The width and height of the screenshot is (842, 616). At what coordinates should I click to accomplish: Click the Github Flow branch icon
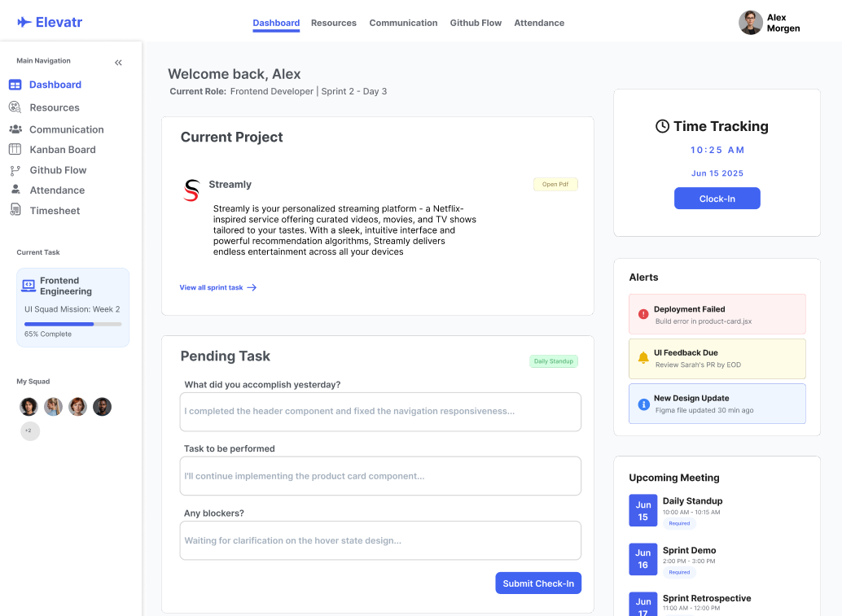tap(15, 171)
